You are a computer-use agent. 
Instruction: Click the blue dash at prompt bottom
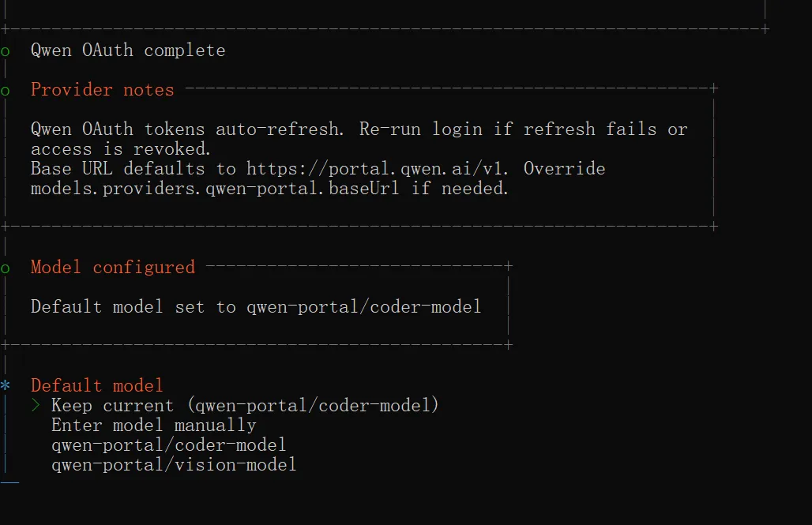[x=9, y=479]
